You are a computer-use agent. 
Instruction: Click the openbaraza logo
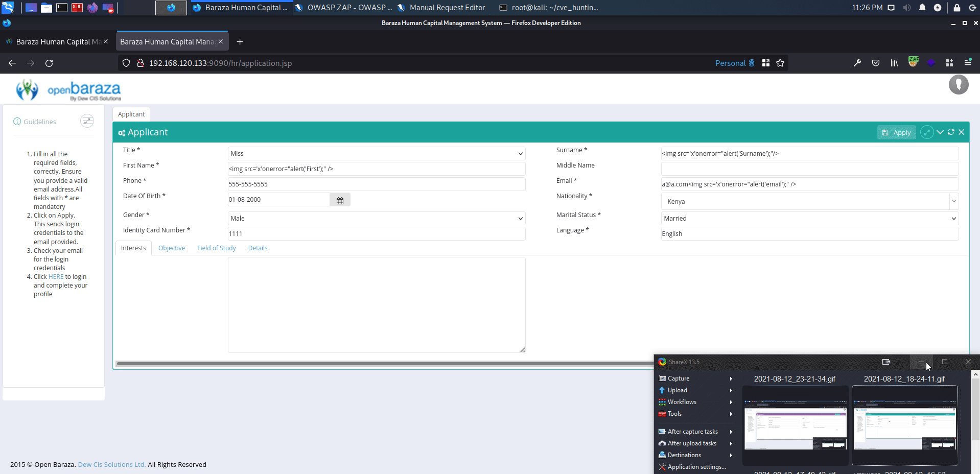[69, 90]
